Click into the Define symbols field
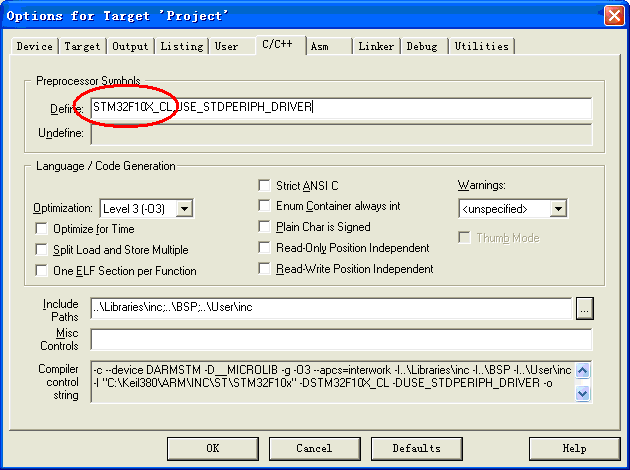 coord(340,108)
